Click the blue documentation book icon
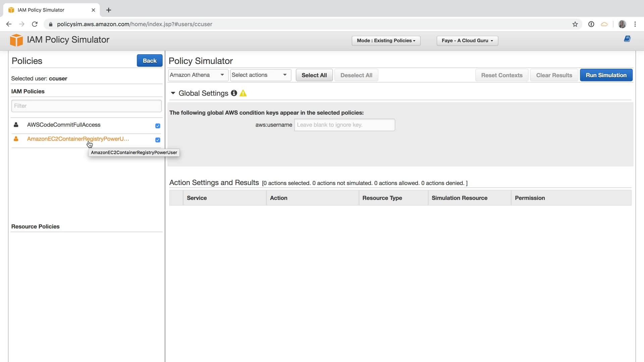This screenshot has height=362, width=644. pyautogui.click(x=627, y=39)
